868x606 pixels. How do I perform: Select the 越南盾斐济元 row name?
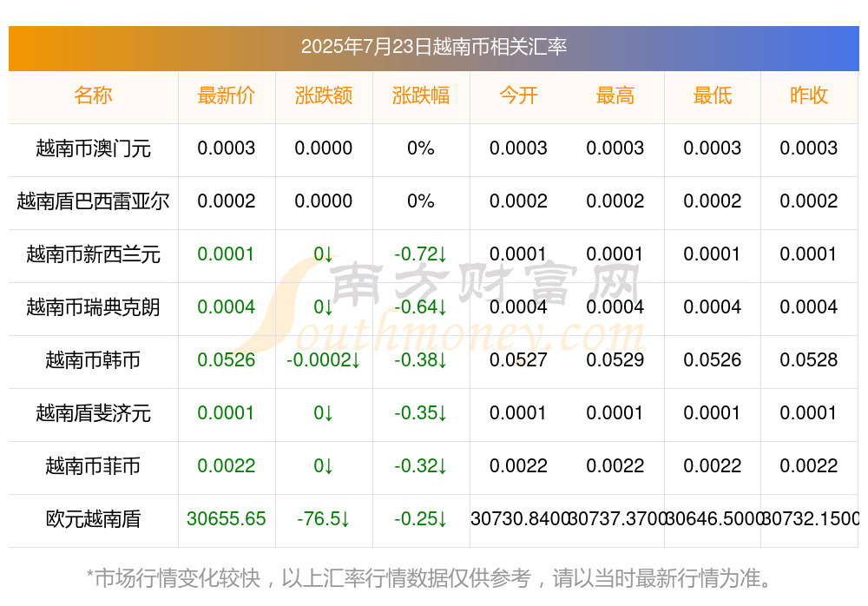93,413
